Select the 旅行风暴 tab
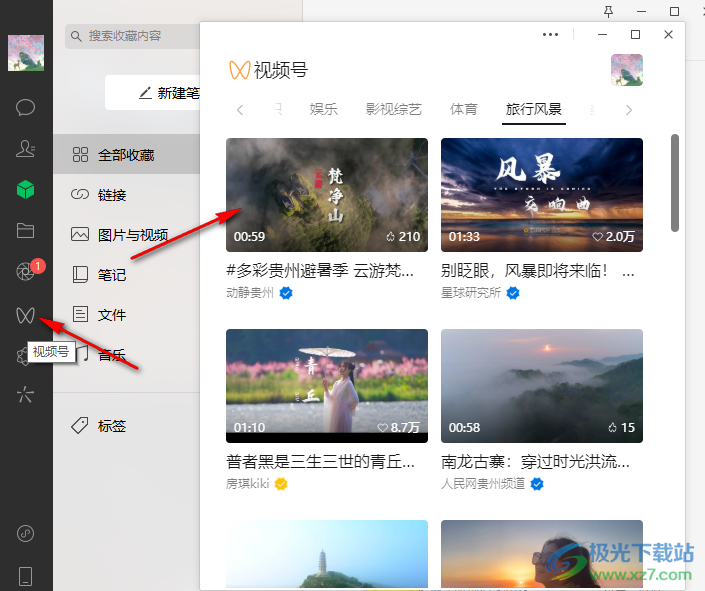 point(533,109)
